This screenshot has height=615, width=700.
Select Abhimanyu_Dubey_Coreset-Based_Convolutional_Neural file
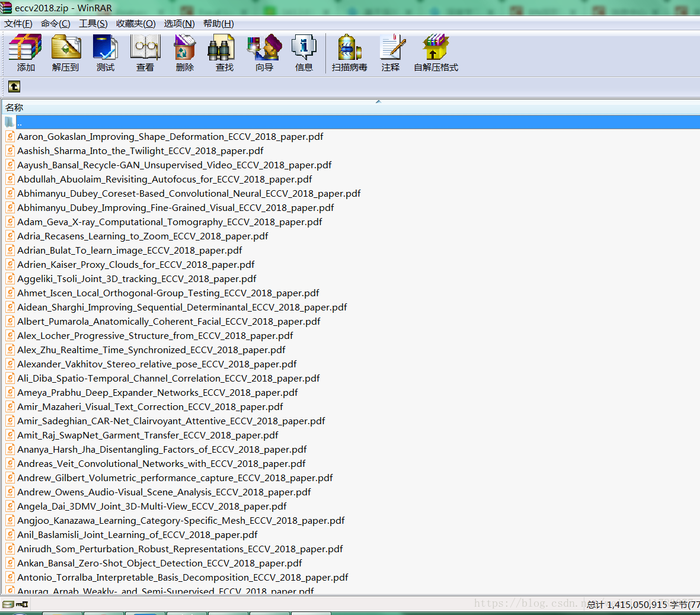coord(189,194)
